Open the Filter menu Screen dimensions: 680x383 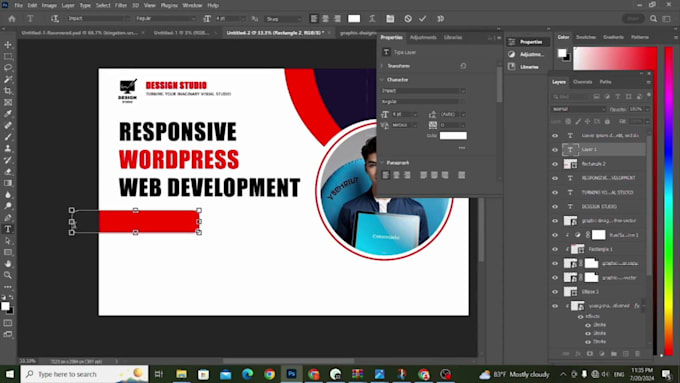click(x=121, y=5)
